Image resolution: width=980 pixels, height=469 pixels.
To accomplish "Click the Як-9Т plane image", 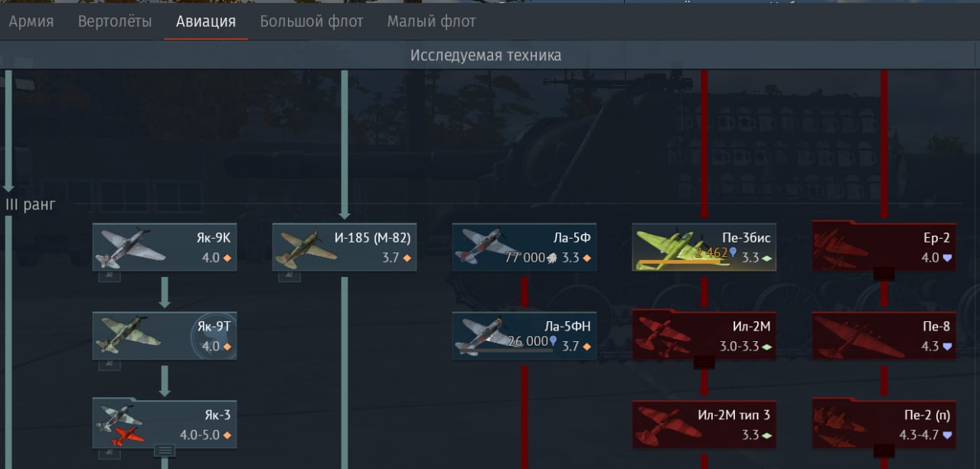I will [x=130, y=336].
